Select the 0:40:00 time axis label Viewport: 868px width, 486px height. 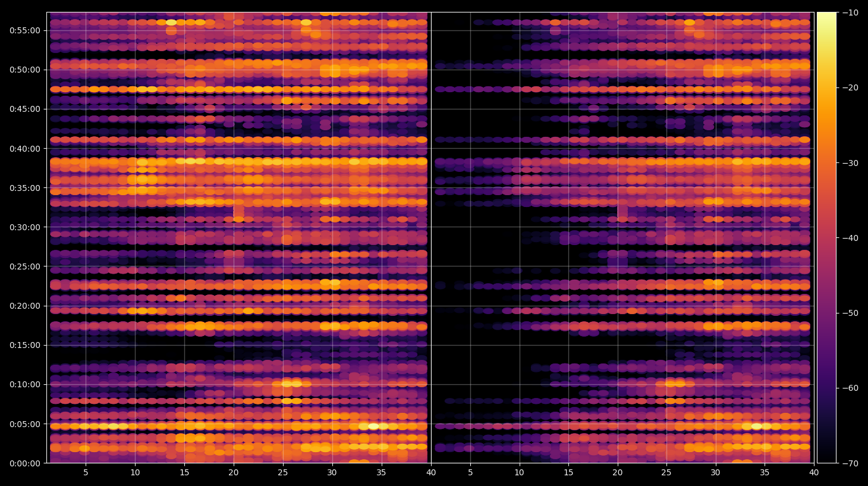(x=25, y=149)
